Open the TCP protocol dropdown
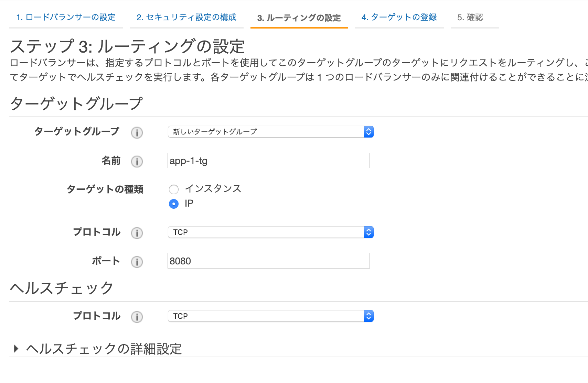Screen dimensions: 588x383 point(268,232)
